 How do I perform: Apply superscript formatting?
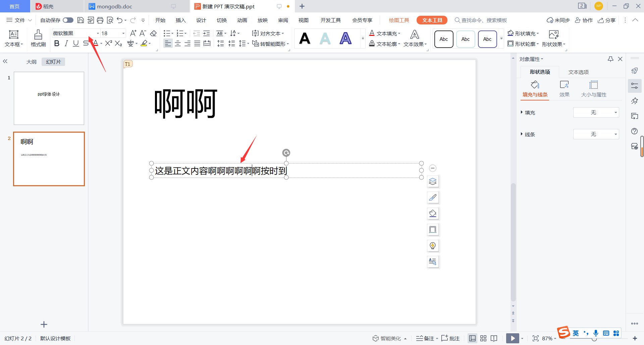108,43
